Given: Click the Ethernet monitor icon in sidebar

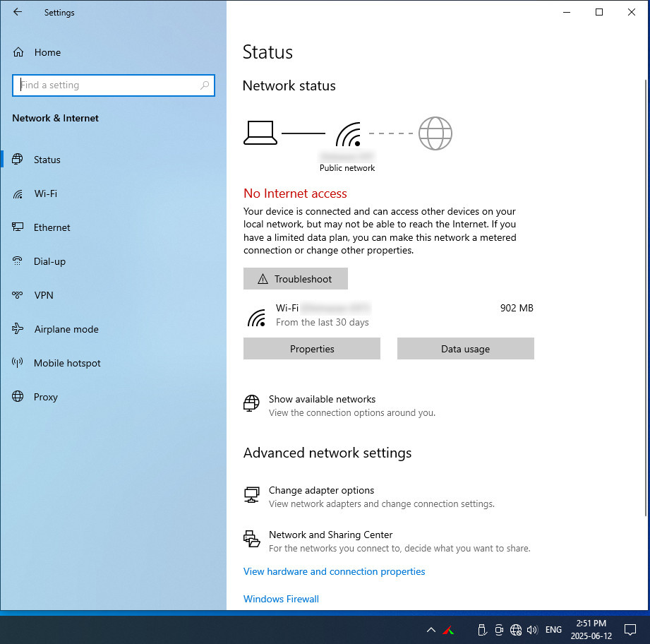Looking at the screenshot, I should [18, 227].
